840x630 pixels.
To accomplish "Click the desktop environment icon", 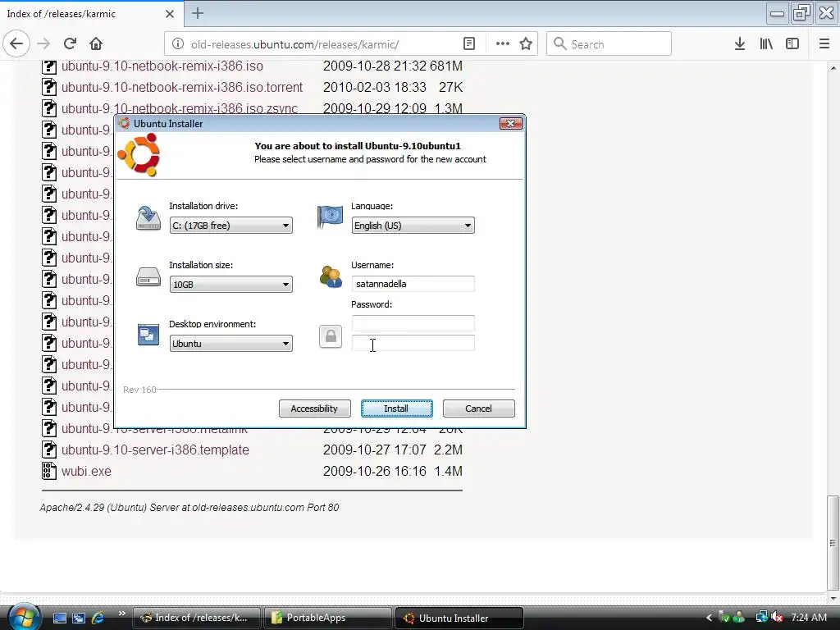I will [148, 335].
